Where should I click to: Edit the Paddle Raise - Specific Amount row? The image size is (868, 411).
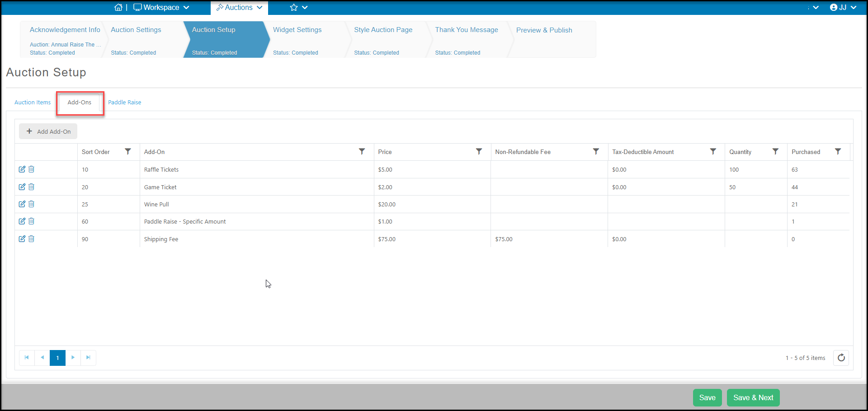point(22,221)
